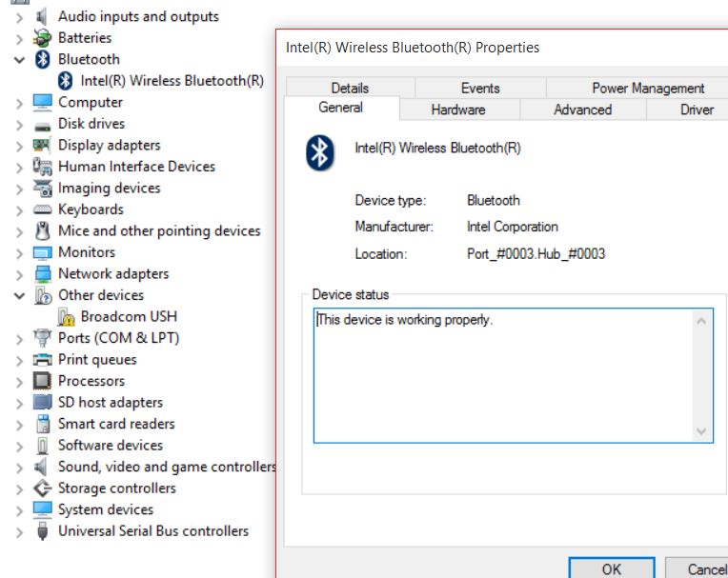Select the Imaging devices label

tap(110, 188)
